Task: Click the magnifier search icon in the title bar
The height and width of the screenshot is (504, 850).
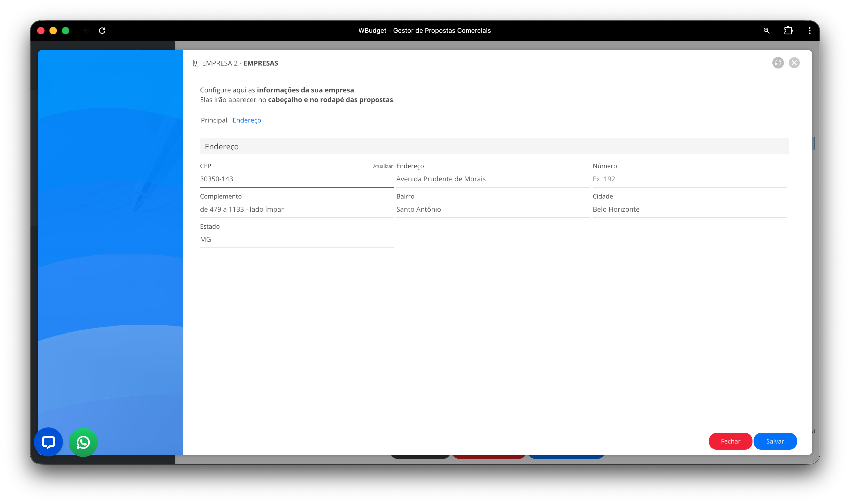Action: pyautogui.click(x=766, y=31)
